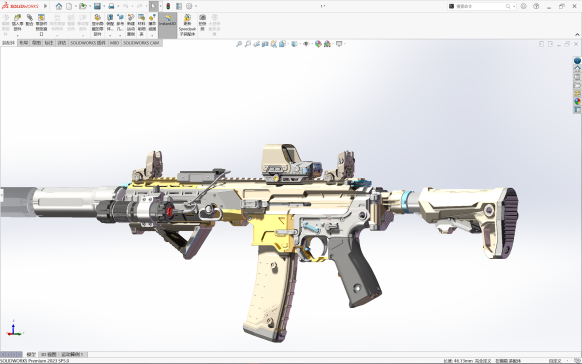Viewport: 582px width, 364px height.
Task: Open the dropdown arrow next to Print
Action: (x=118, y=6)
